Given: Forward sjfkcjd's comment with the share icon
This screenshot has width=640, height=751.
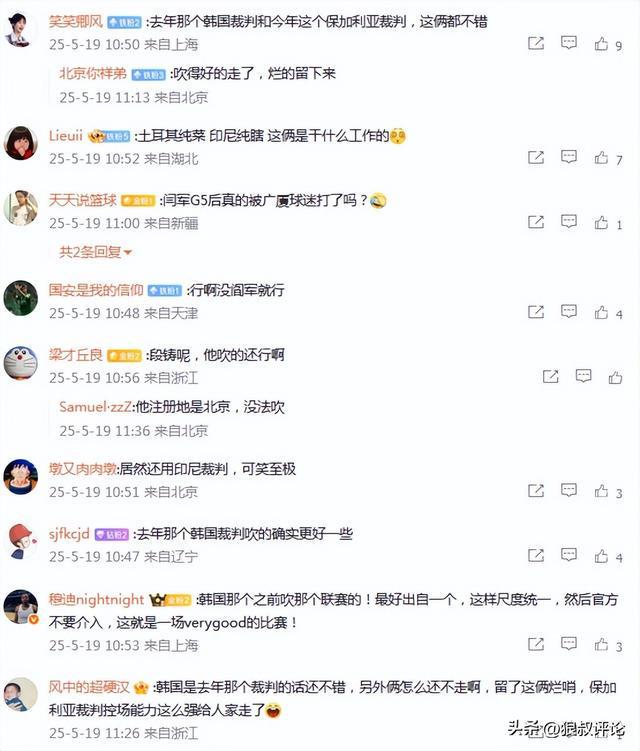Looking at the screenshot, I should tap(536, 555).
